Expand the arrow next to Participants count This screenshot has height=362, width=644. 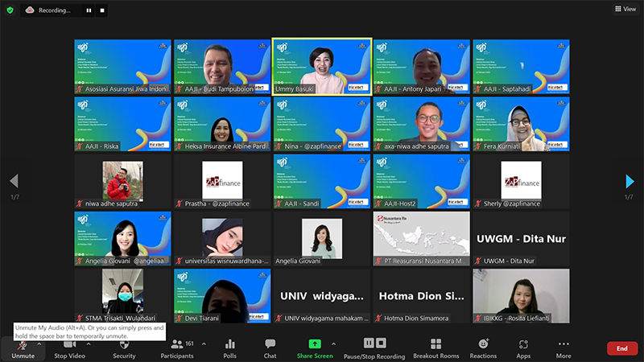204,344
